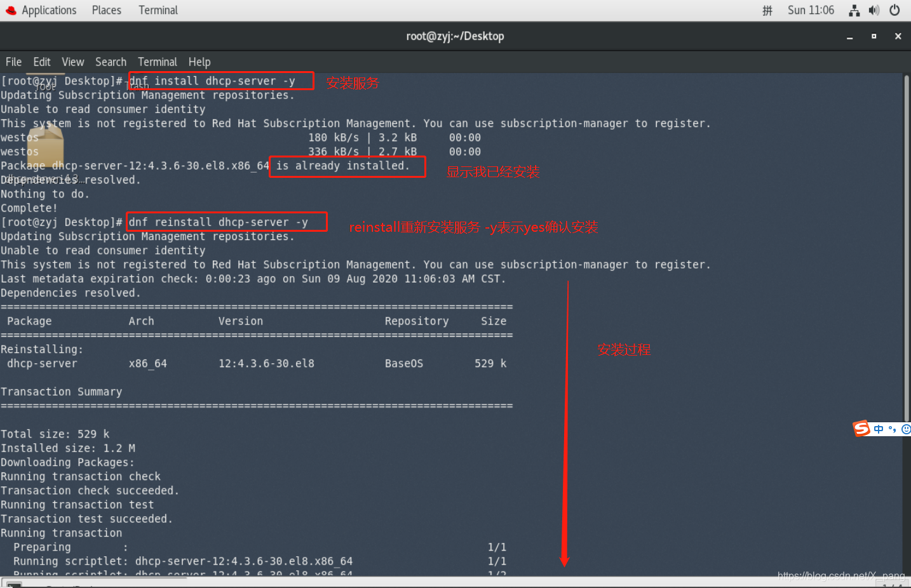
Task: Click the 'Running transaction check' line
Action: tap(81, 476)
